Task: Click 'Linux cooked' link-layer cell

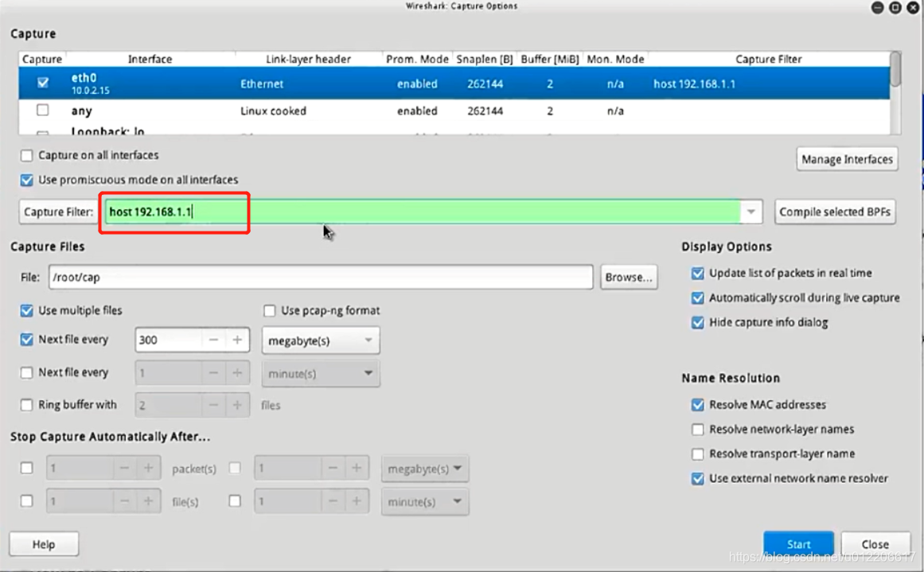Action: pos(274,111)
